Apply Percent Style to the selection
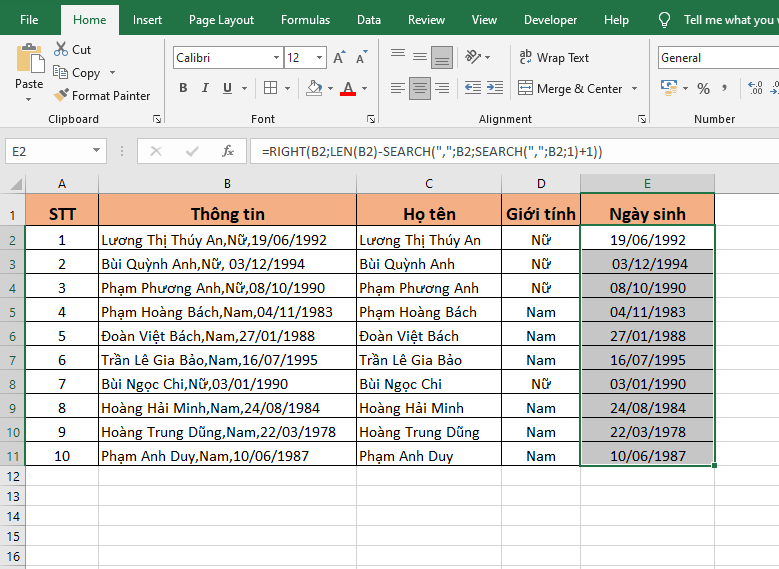Screen dimensions: 779x569 click(703, 89)
